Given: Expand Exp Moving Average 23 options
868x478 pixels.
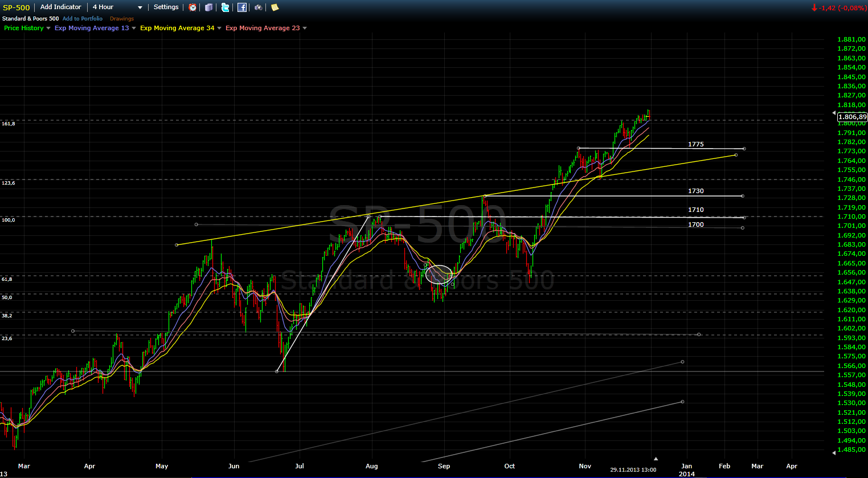Looking at the screenshot, I should (x=305, y=28).
